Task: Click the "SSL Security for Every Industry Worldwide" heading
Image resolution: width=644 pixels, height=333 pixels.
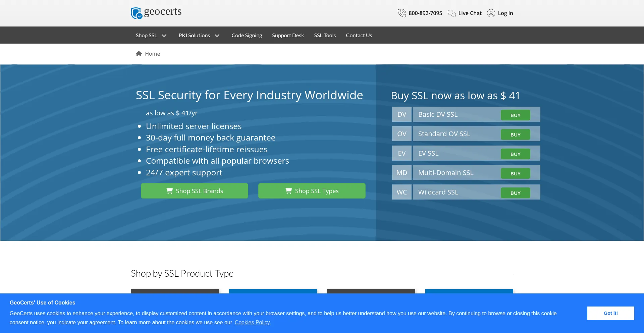Action: pyautogui.click(x=249, y=95)
